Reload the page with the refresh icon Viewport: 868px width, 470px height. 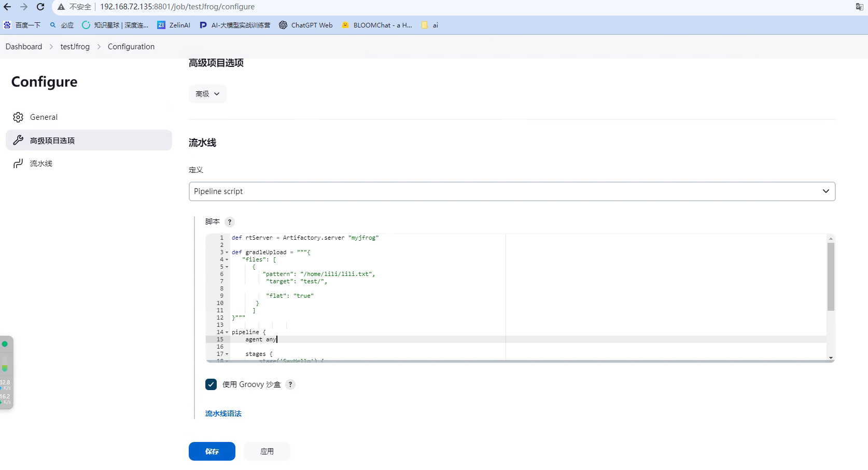40,7
